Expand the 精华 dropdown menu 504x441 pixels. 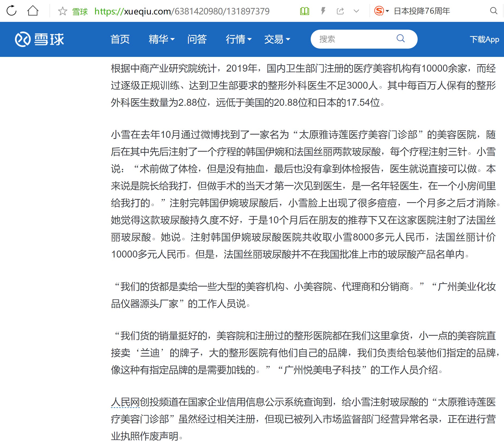(x=161, y=39)
